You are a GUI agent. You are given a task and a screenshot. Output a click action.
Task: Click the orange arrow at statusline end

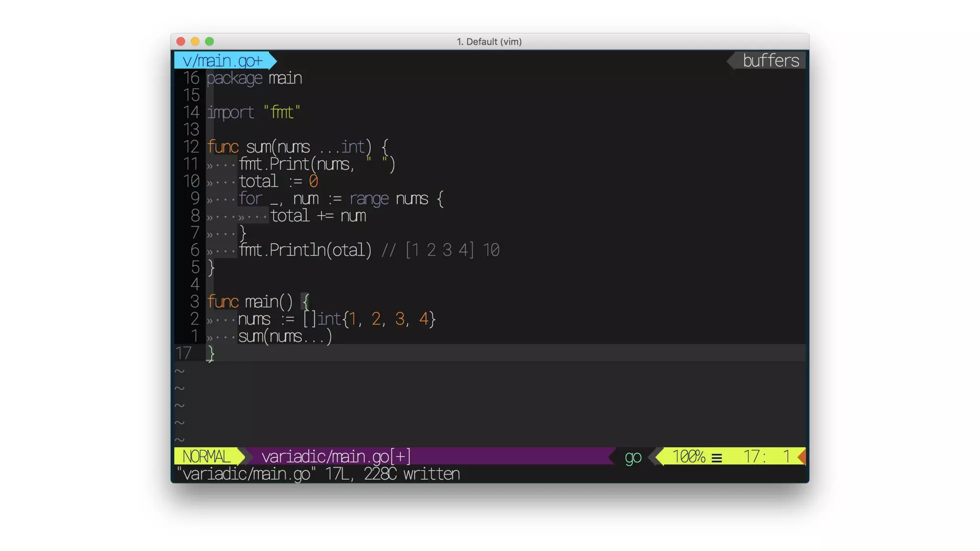(802, 456)
